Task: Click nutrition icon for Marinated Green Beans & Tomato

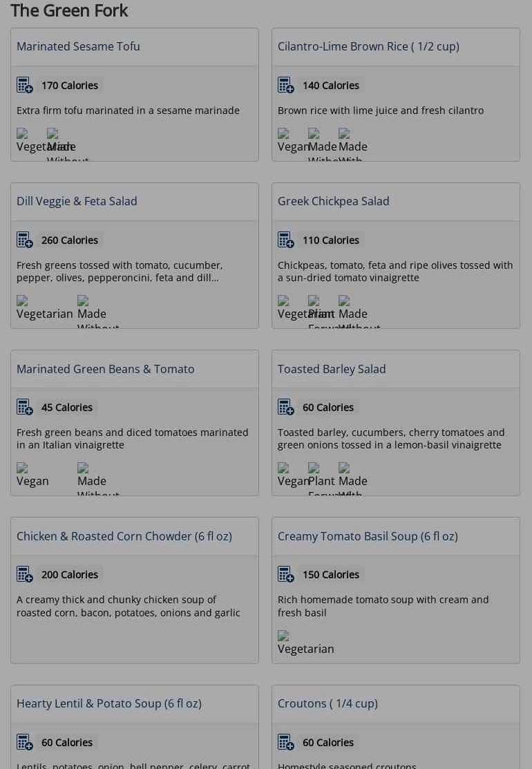Action: pyautogui.click(x=25, y=408)
